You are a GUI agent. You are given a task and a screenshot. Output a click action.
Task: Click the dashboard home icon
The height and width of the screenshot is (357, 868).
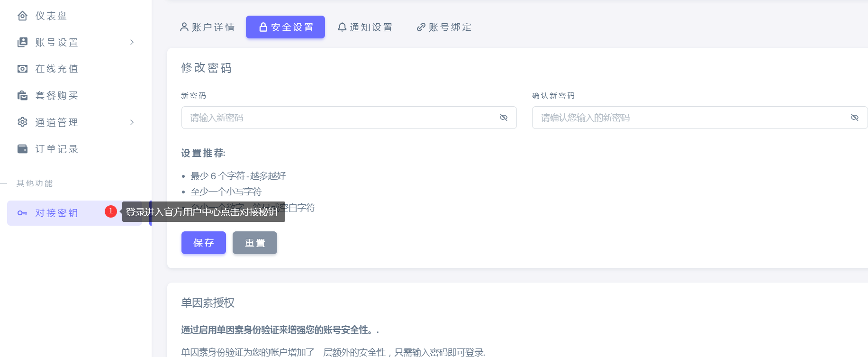click(22, 16)
